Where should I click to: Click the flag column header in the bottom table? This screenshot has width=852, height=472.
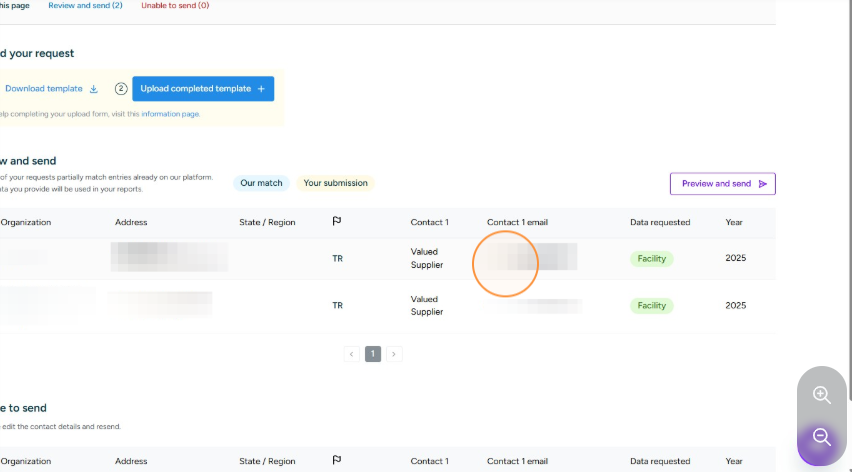tap(337, 460)
